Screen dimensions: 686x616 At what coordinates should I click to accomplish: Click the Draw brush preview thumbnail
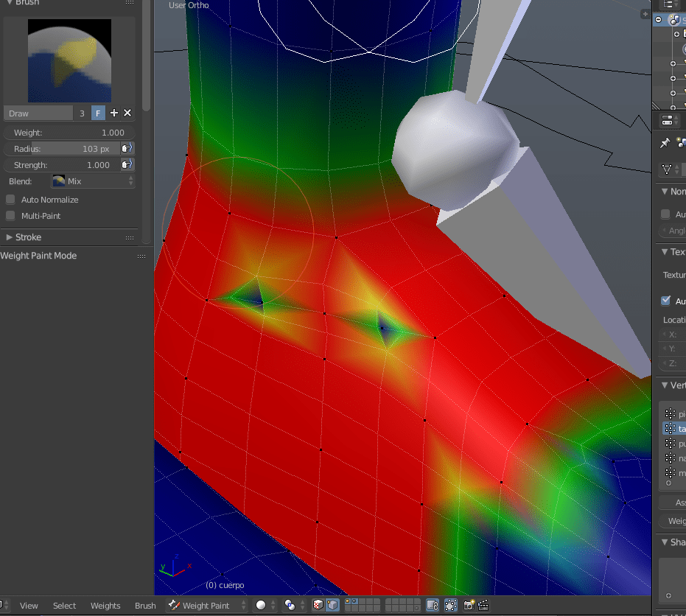coord(69,60)
